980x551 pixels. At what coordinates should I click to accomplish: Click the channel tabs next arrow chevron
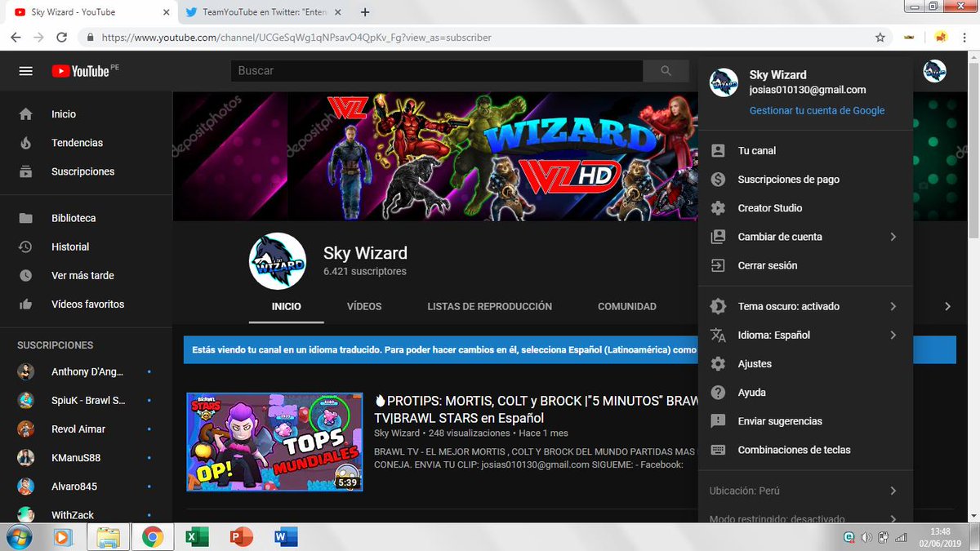tap(947, 306)
